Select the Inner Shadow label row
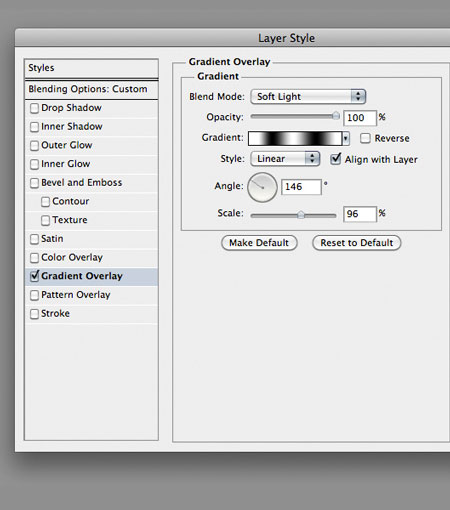 point(91,127)
